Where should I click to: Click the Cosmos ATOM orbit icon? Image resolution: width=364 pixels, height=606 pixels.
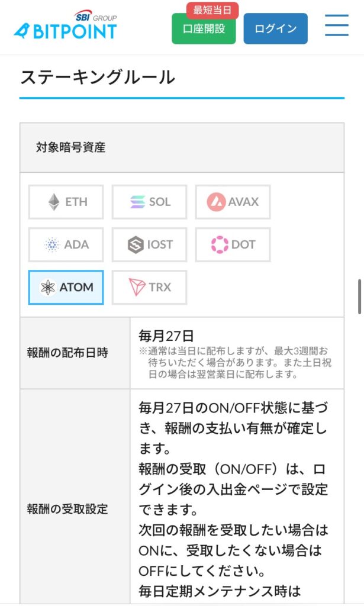tap(48, 288)
